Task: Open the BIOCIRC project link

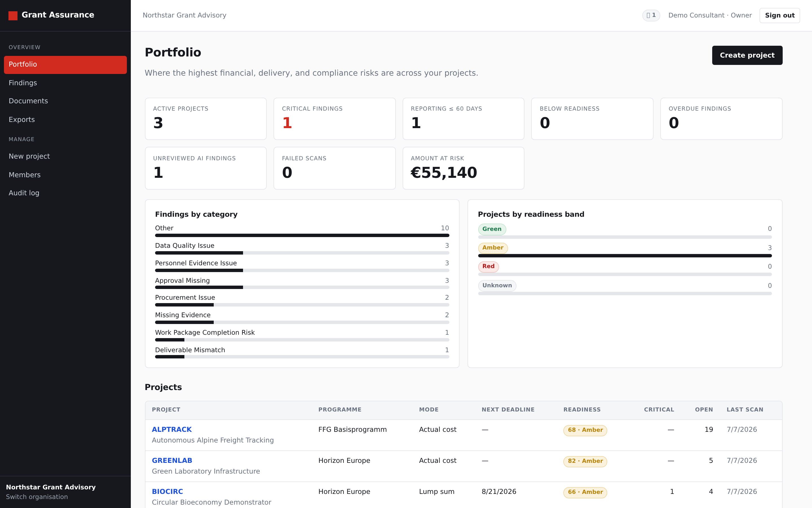Action: [167, 492]
